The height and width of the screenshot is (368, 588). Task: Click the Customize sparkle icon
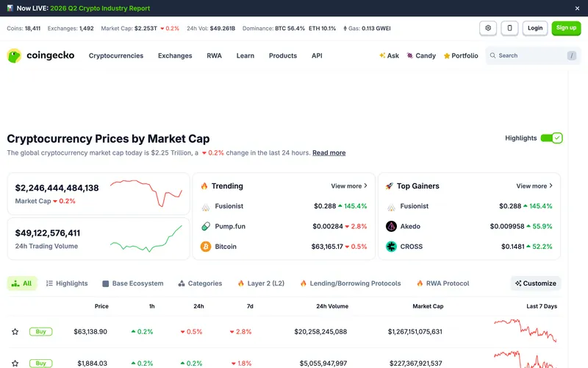click(x=518, y=283)
